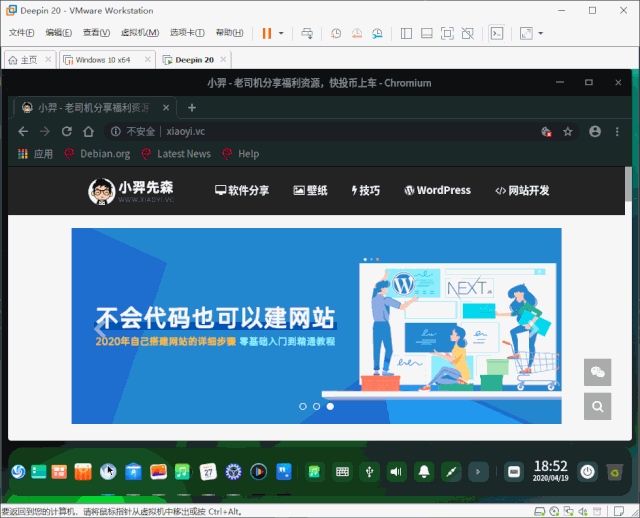The height and width of the screenshot is (518, 640).
Task: Open the Chromium three-dot menu
Action: pyautogui.click(x=617, y=131)
